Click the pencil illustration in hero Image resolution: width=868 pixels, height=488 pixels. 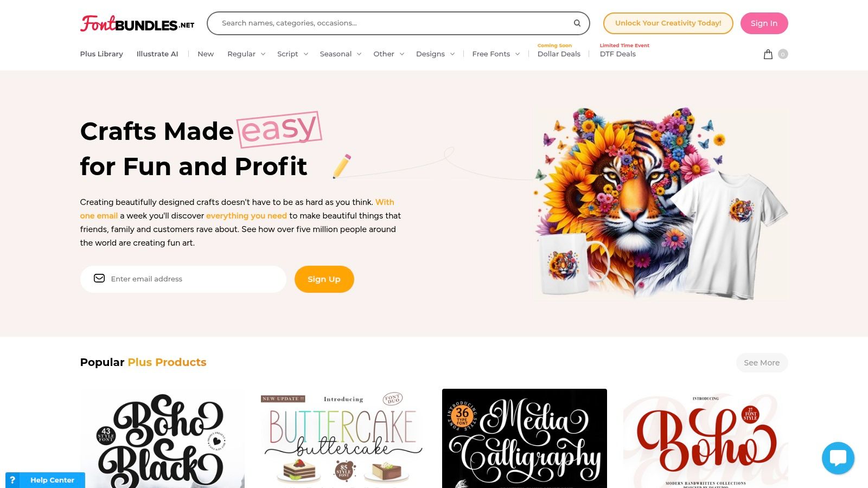[342, 166]
